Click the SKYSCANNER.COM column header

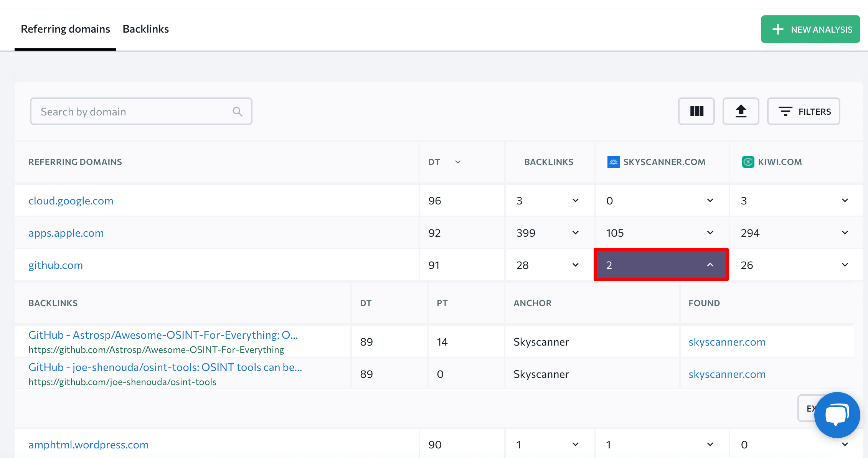coord(664,162)
